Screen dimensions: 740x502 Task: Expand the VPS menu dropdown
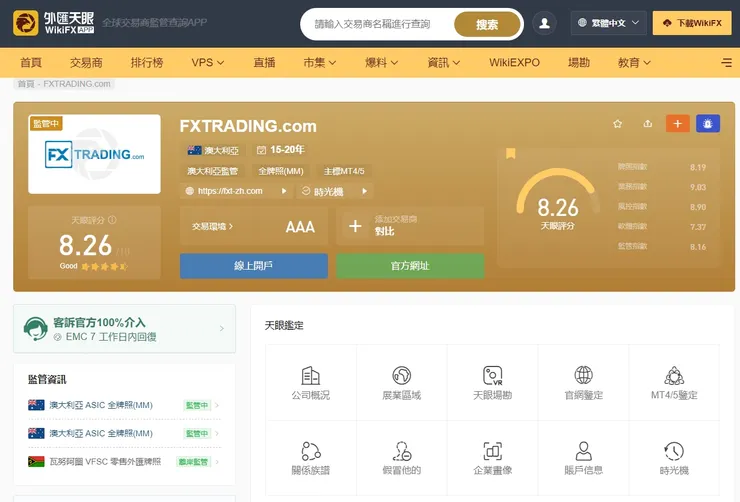coord(208,62)
